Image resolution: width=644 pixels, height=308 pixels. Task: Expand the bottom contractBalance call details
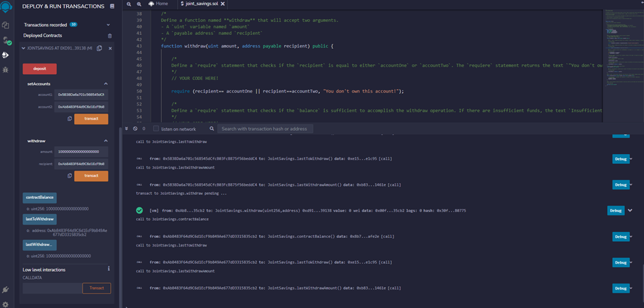click(x=631, y=237)
